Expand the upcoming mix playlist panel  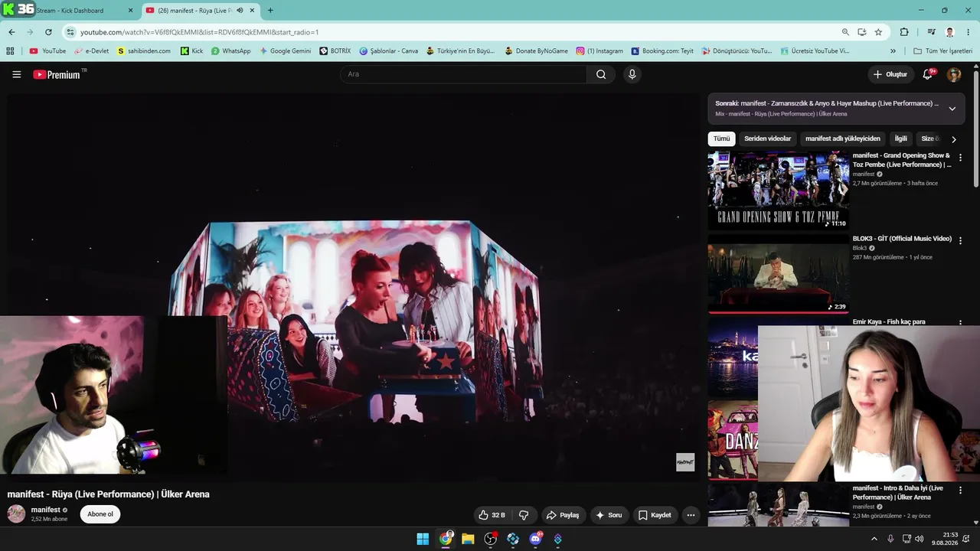[x=952, y=109]
